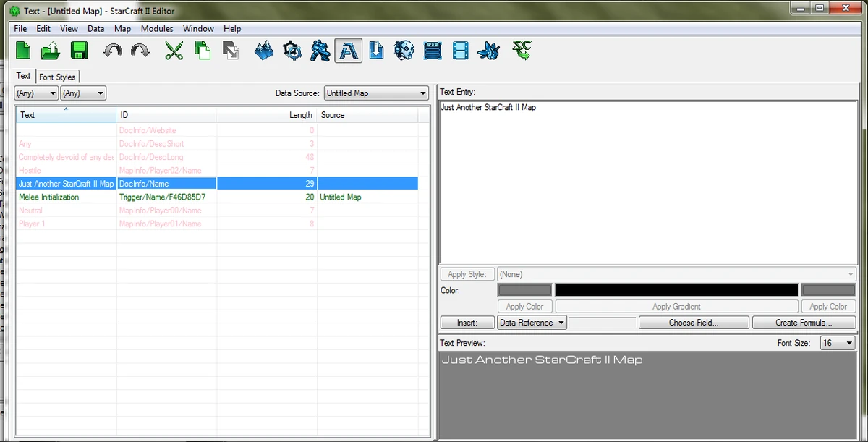Open the Insert Data Reference dropdown
The image size is (868, 442).
click(532, 323)
